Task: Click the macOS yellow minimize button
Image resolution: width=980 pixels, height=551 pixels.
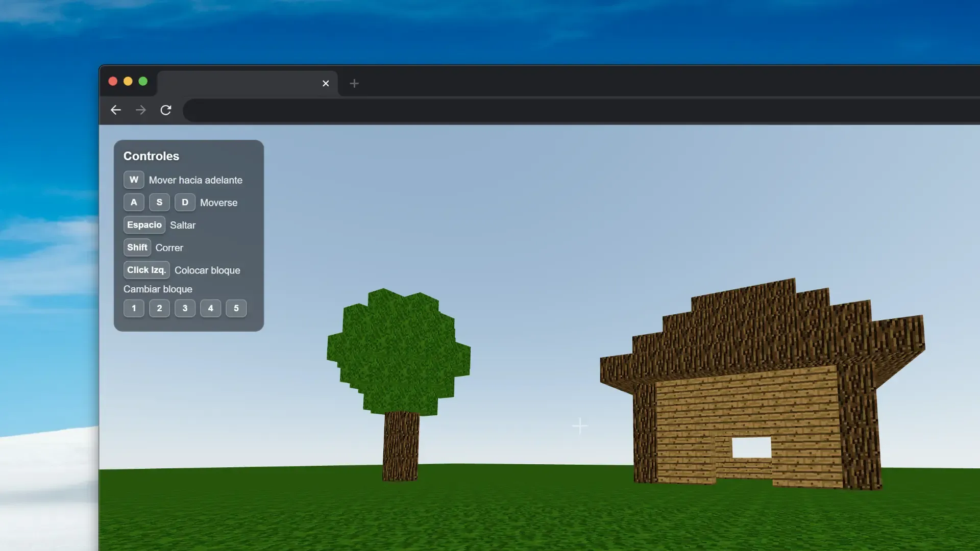Action: tap(128, 81)
